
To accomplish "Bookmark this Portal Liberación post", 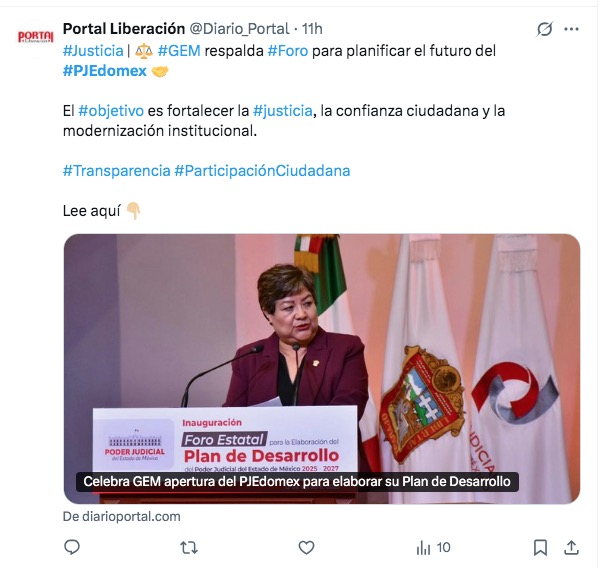I will click(x=540, y=548).
